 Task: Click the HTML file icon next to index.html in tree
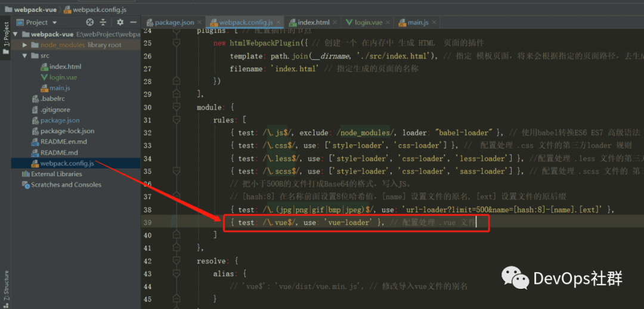coord(44,67)
